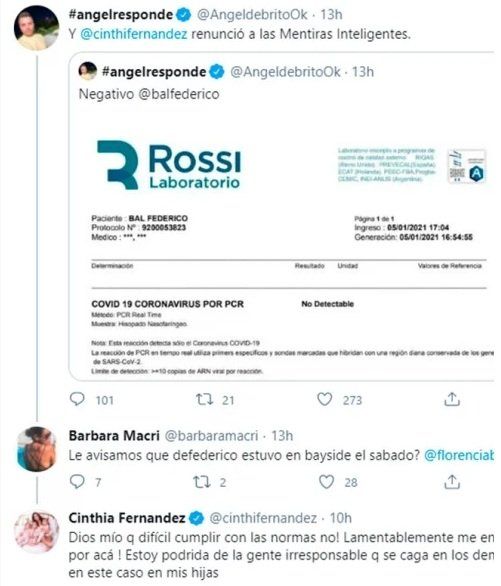The image size is (501, 586).
Task: Open the 10h timestamp on Cinthia's tweet
Action: click(340, 518)
